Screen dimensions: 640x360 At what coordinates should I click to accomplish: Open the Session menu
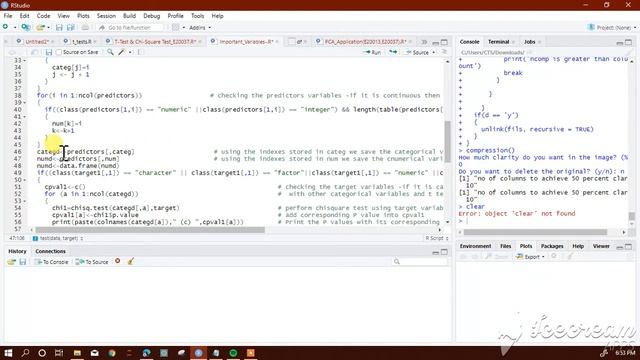[106, 16]
